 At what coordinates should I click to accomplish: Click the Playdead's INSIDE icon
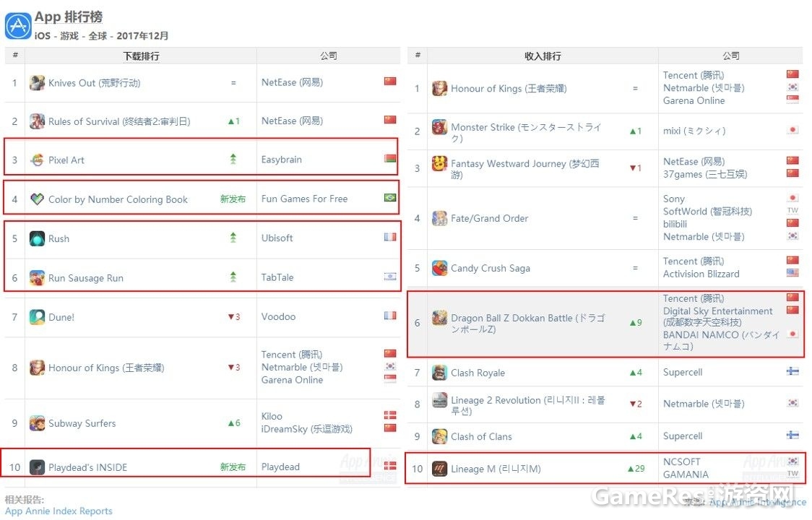(37, 467)
